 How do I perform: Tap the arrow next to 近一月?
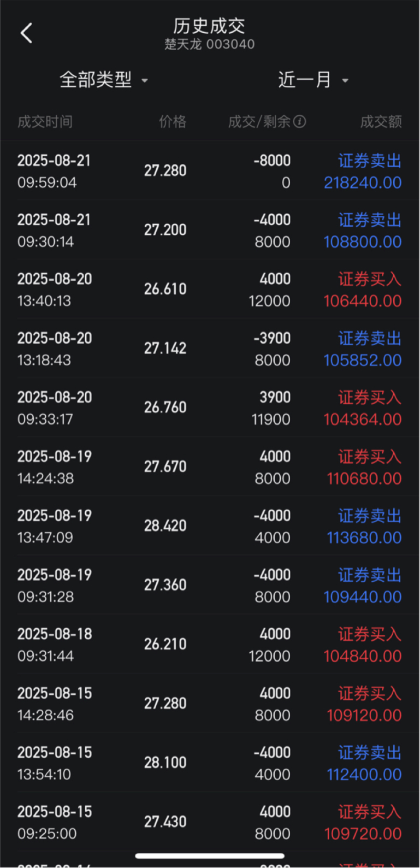[x=345, y=81]
